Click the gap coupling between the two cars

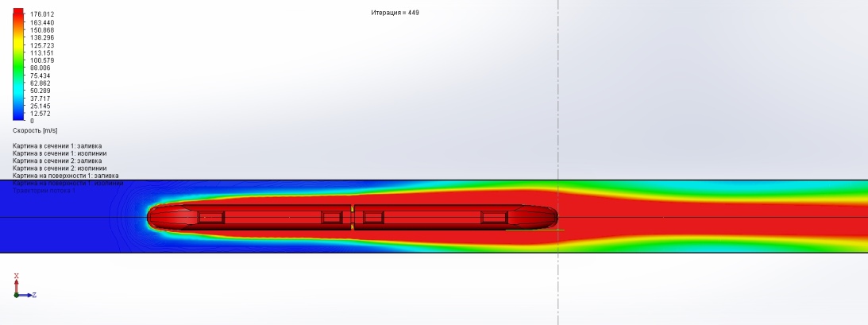tap(352, 217)
